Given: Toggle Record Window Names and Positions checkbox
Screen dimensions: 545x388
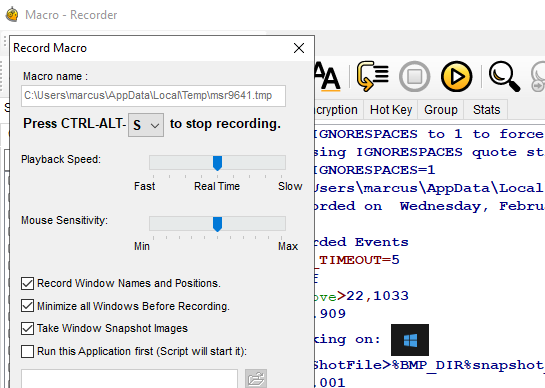Looking at the screenshot, I should point(27,283).
